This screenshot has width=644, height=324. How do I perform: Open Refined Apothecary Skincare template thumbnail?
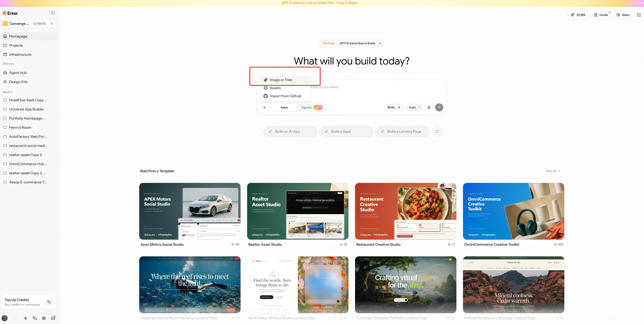tap(514, 285)
